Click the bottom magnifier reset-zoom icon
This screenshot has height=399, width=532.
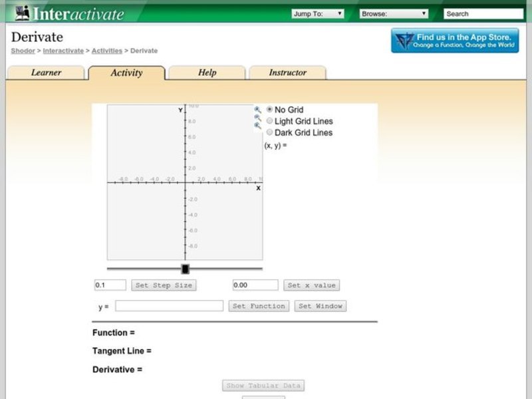(256, 126)
